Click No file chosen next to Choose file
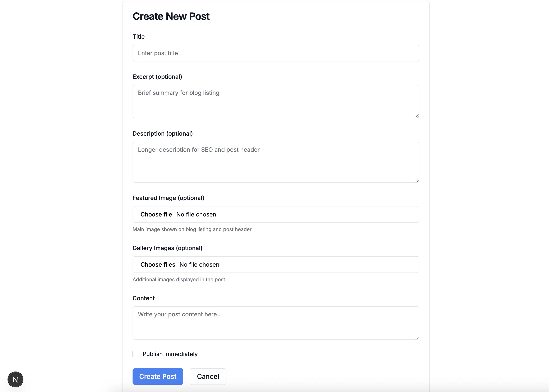549x392 pixels. (x=196, y=214)
